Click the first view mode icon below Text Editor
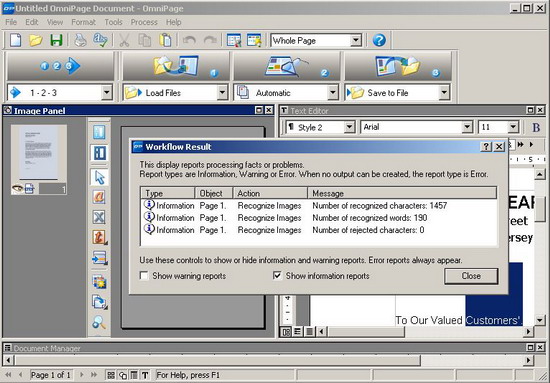The height and width of the screenshot is (383, 550). point(286,331)
